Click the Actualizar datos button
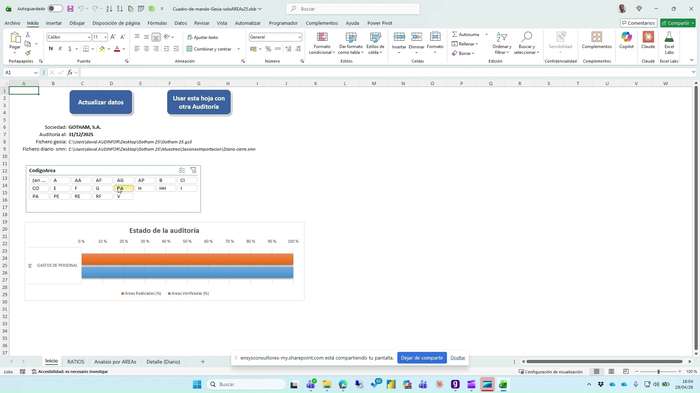 101,102
